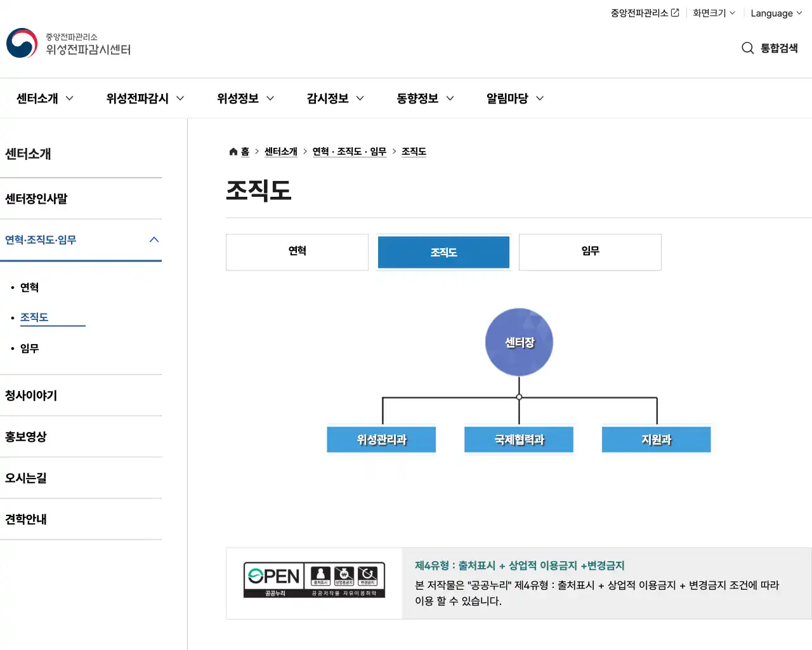The height and width of the screenshot is (650, 812).
Task: Open 중앙전파관리소 via the external link icon
Action: tap(674, 11)
